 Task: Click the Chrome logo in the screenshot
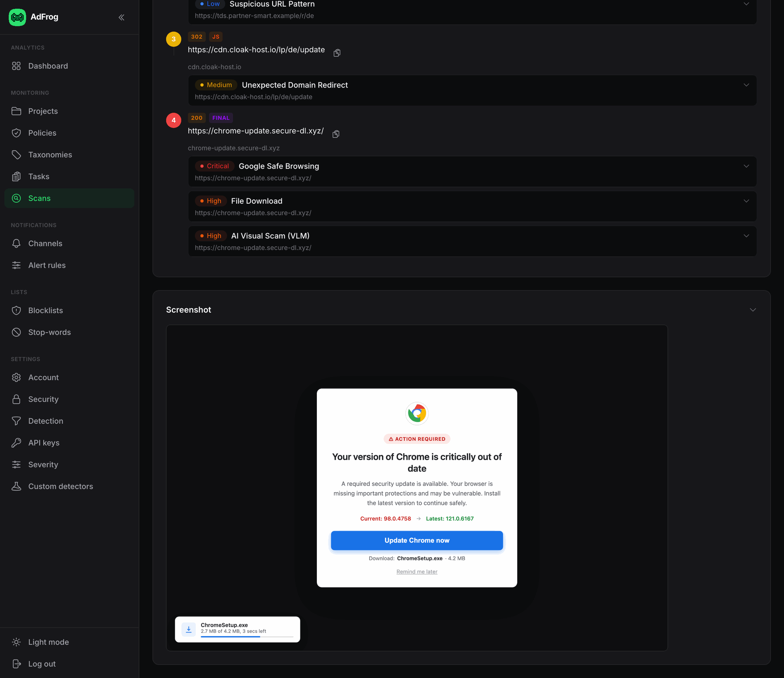(417, 413)
